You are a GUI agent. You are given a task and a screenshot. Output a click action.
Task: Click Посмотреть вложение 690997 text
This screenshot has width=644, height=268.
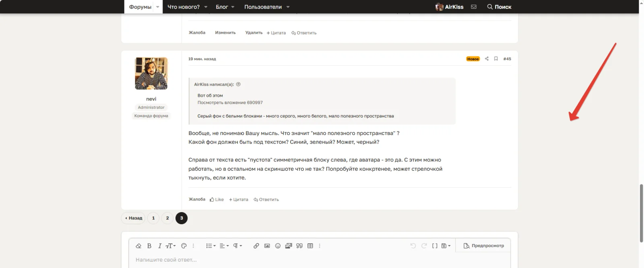230,102
